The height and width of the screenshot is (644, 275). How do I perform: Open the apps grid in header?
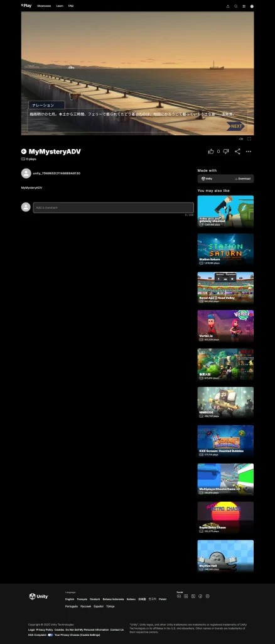click(244, 6)
